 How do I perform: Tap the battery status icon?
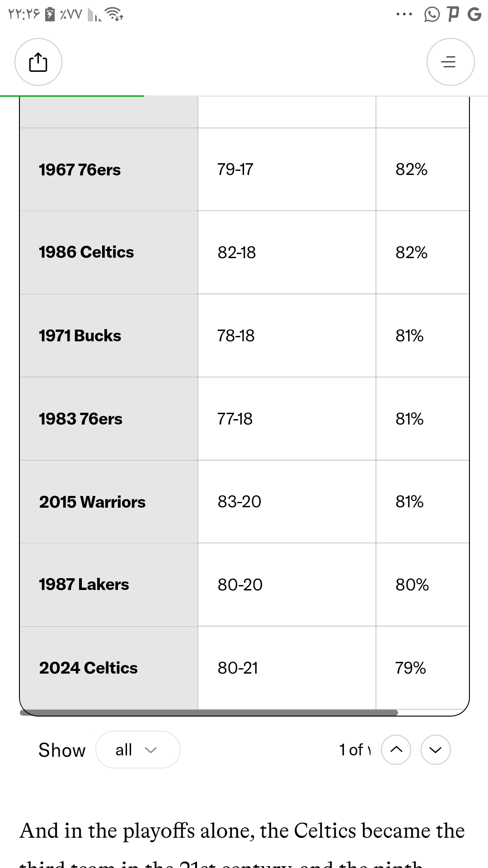pyautogui.click(x=51, y=14)
